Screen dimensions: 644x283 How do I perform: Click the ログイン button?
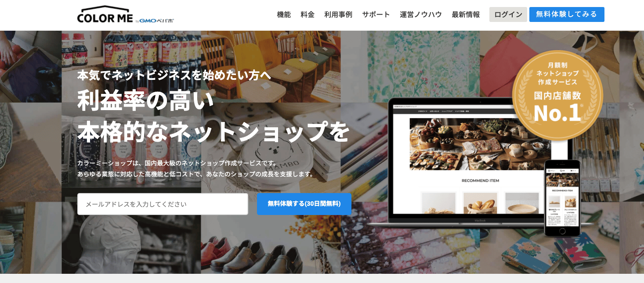(x=508, y=14)
